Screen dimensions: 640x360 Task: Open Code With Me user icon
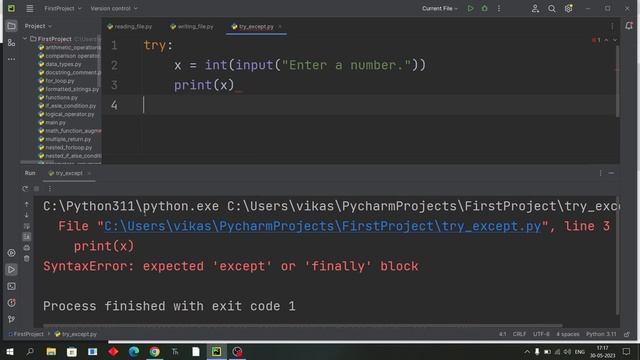535,8
